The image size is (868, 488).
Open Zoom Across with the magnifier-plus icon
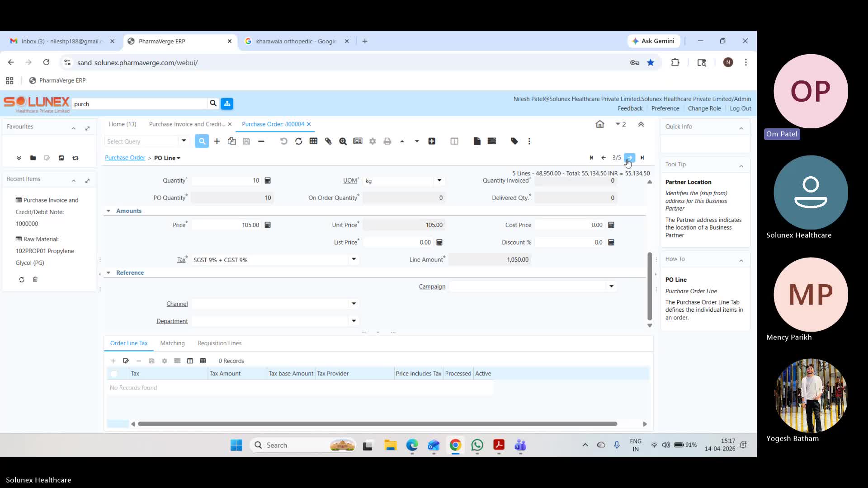click(343, 141)
